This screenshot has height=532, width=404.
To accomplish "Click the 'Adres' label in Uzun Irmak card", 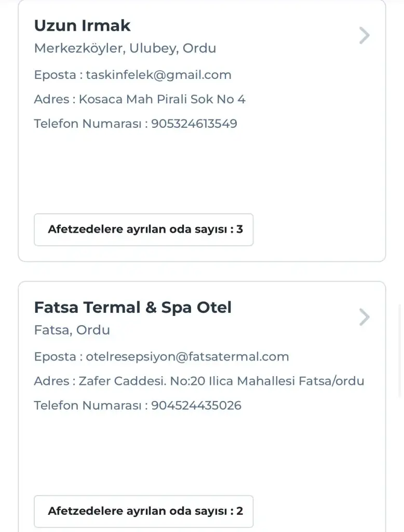I will [51, 99].
